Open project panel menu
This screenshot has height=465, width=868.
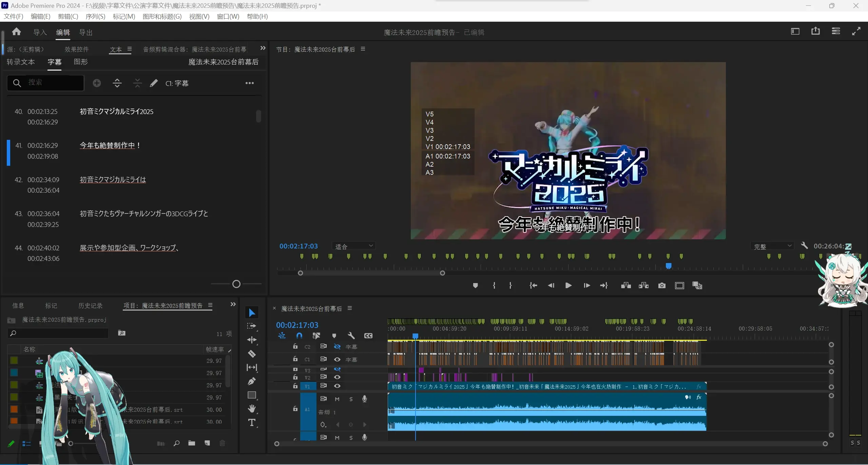(210, 305)
